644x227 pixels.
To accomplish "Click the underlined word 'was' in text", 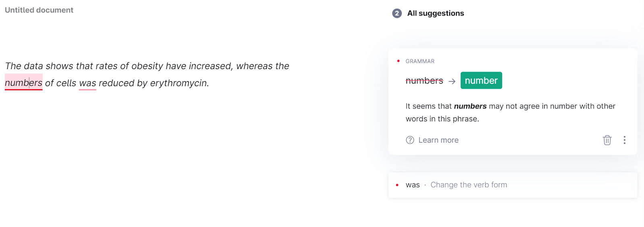I will pyautogui.click(x=87, y=83).
